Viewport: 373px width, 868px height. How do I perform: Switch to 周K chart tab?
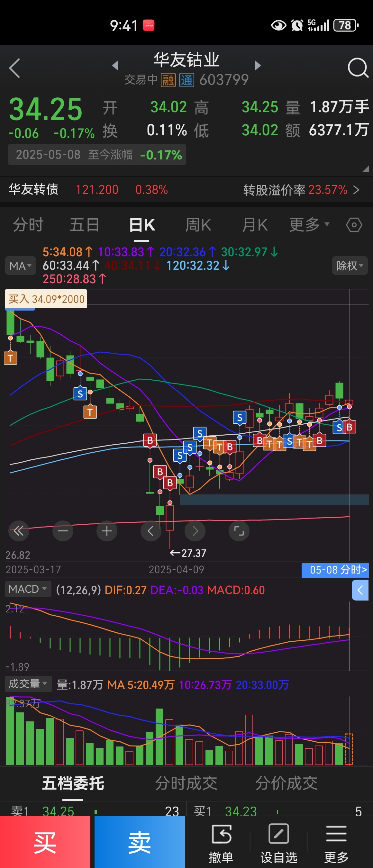pos(198,225)
